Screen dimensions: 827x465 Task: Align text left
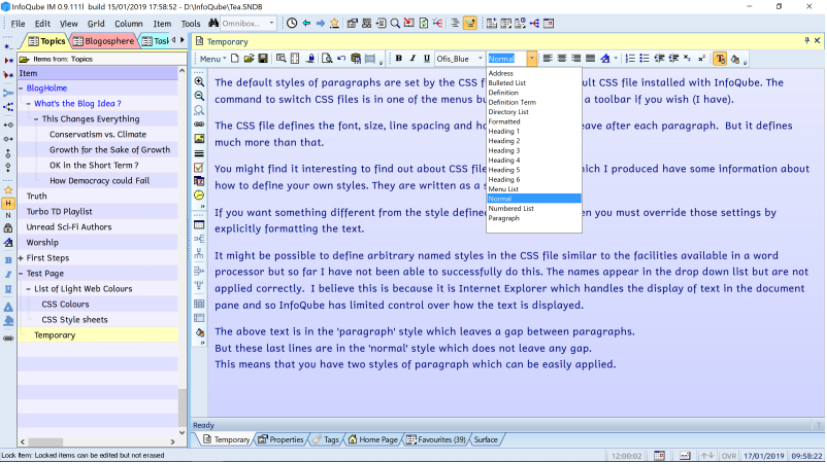tap(547, 59)
